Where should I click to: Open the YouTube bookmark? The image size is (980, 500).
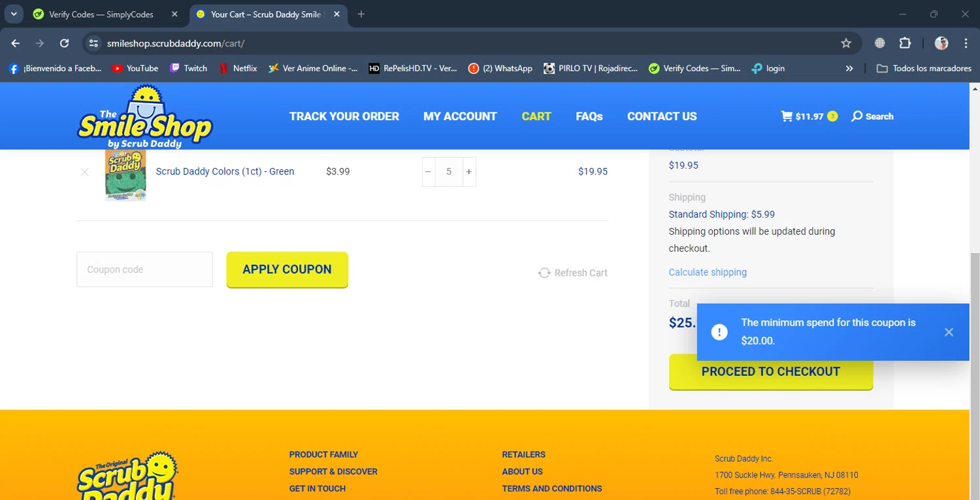(x=135, y=68)
